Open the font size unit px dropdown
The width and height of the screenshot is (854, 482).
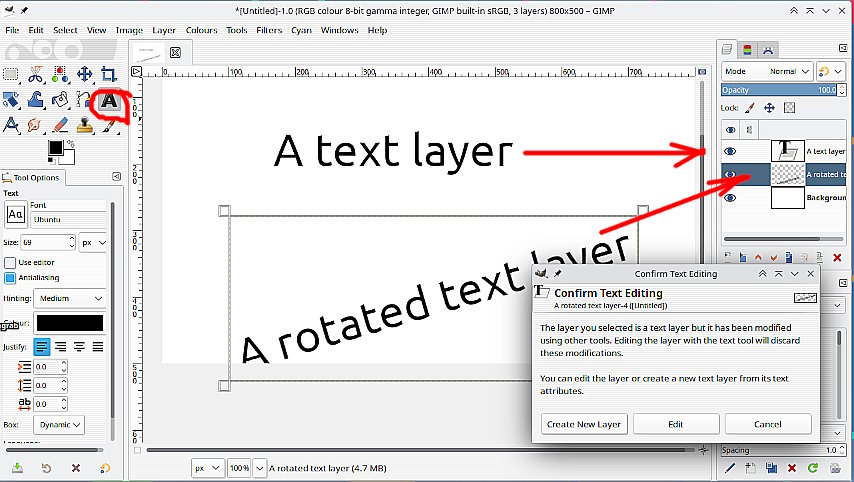[x=94, y=243]
